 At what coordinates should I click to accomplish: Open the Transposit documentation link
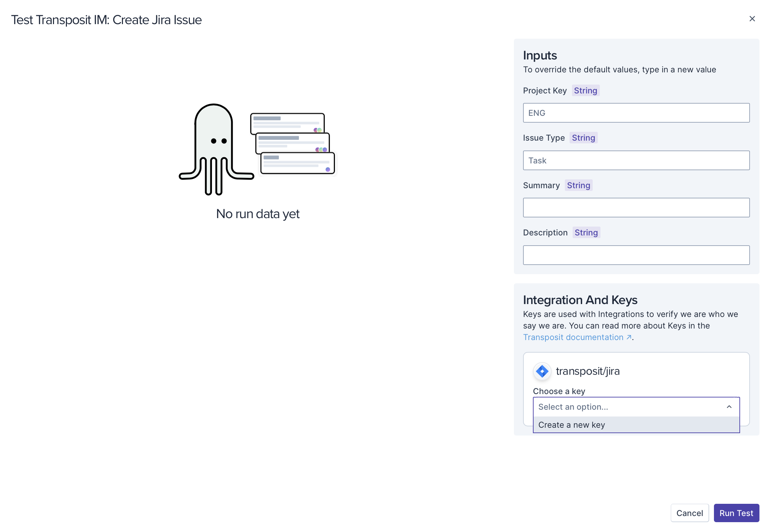[x=573, y=337]
